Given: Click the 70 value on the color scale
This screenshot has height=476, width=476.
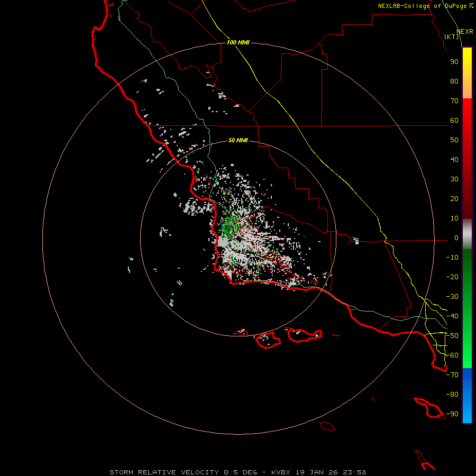Looking at the screenshot, I should [x=454, y=101].
